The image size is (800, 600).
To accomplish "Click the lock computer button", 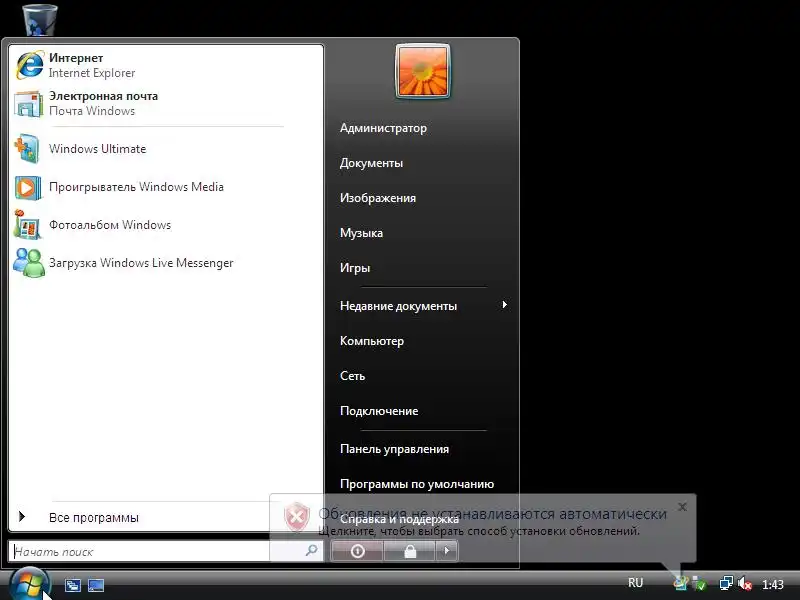I will pos(410,551).
